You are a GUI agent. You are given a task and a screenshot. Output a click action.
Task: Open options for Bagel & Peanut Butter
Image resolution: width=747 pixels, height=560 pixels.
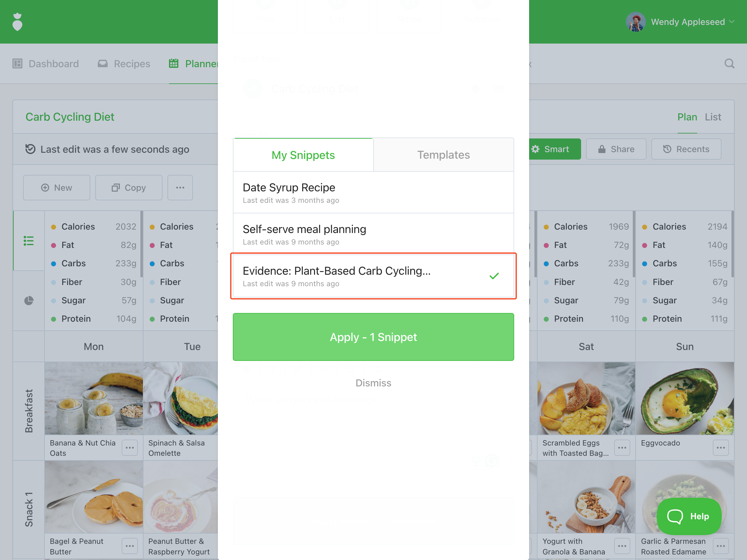pos(130,546)
